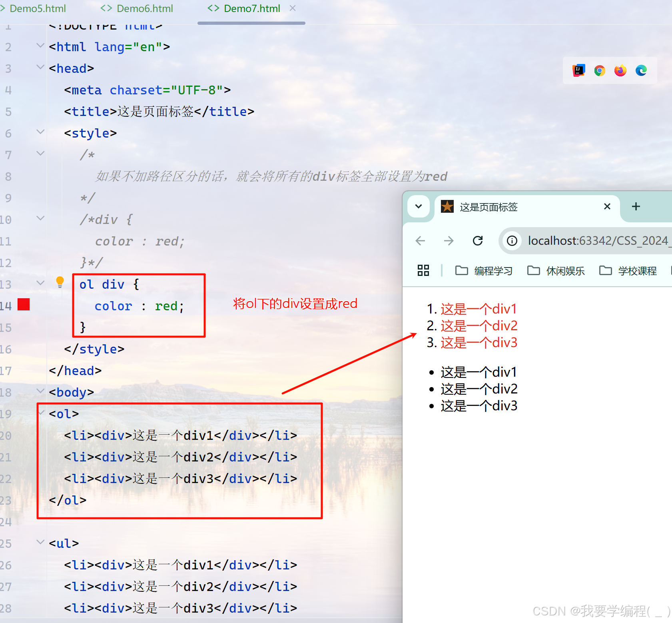
Task: Click the red color swatch on line 14
Action: click(x=24, y=304)
